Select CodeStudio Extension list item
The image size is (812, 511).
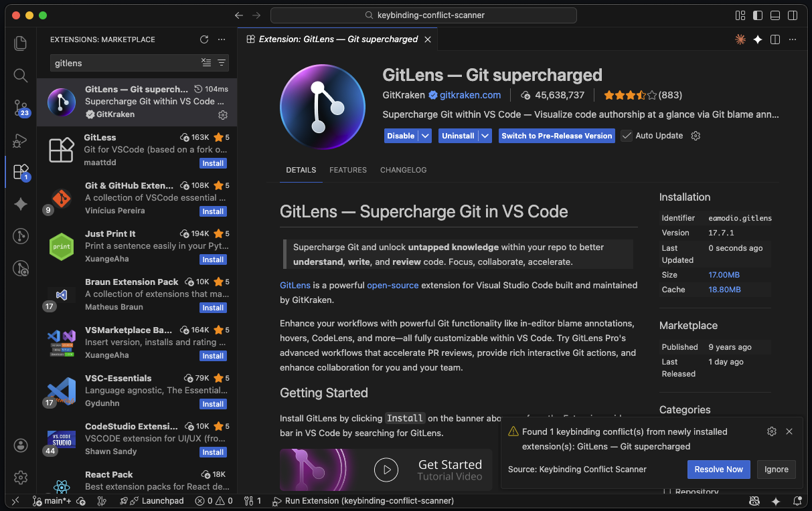[137, 439]
